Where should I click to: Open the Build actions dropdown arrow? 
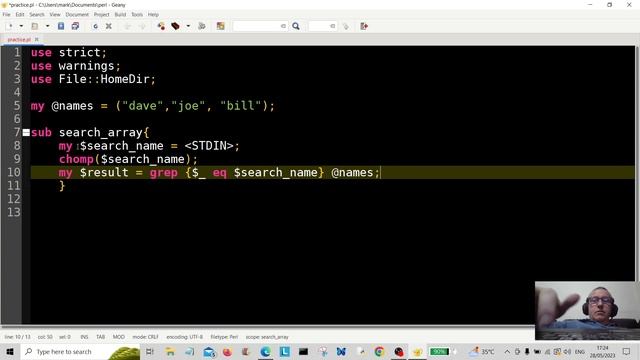pyautogui.click(x=188, y=26)
